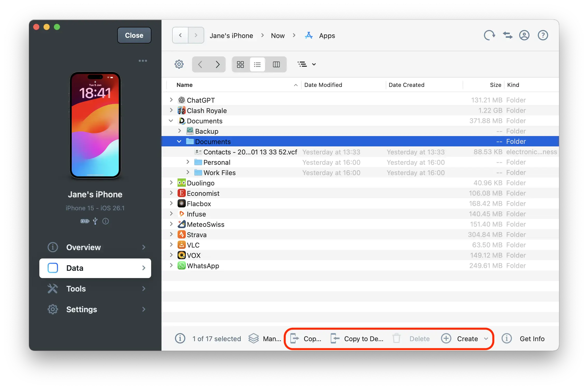588x389 pixels.
Task: Expand the ChatGPT folder
Action: click(171, 100)
